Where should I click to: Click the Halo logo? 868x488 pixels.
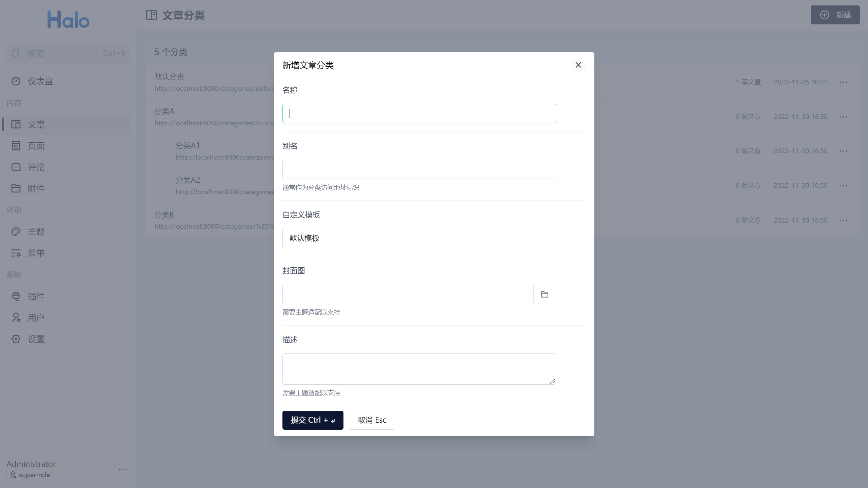pyautogui.click(x=68, y=19)
